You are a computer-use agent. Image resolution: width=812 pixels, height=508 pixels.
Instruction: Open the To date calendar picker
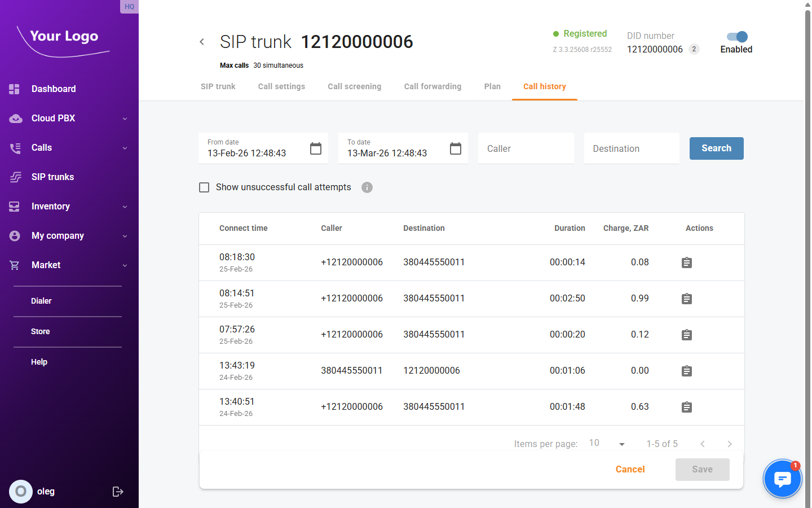pos(456,148)
